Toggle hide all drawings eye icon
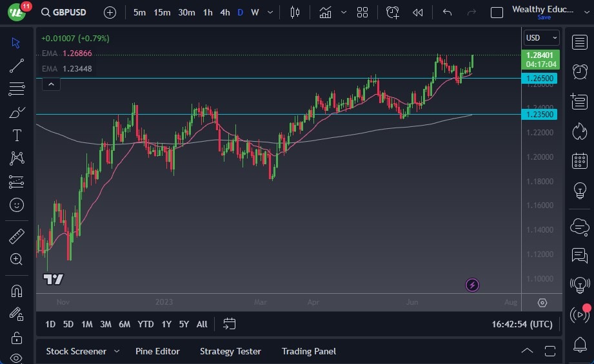Screen dimensions: 594x364 pyautogui.click(x=17, y=358)
